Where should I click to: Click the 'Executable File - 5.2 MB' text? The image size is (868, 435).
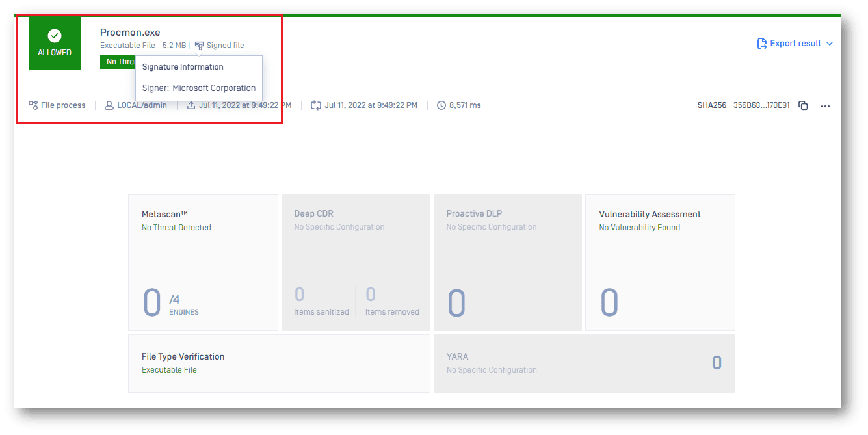click(143, 46)
